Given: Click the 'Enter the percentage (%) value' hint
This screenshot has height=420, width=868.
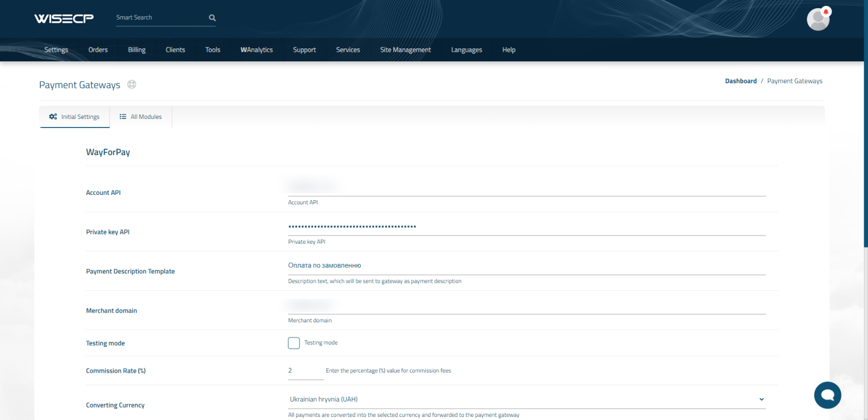Looking at the screenshot, I should pos(388,371).
